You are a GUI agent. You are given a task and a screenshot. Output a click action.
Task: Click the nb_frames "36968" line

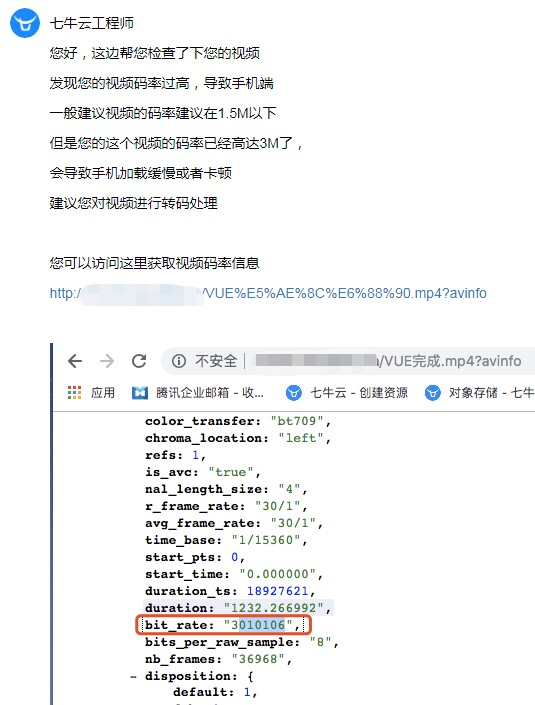218,659
